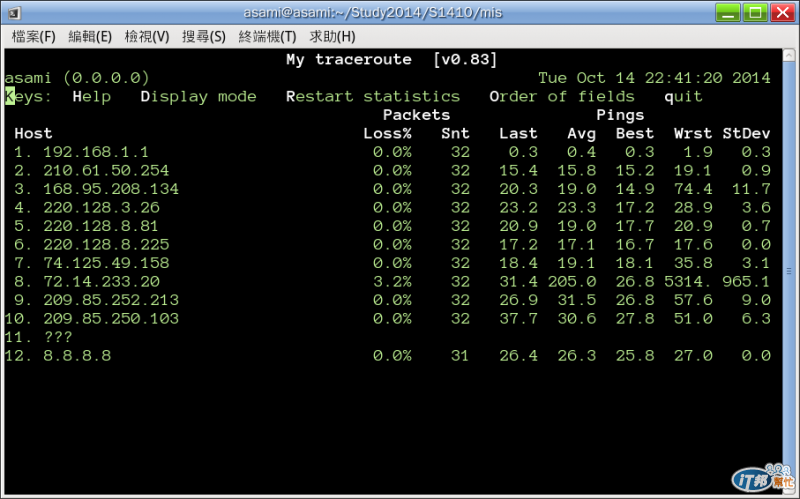Click the 205.0 average ping value
Viewport: 800px width, 499px height.
pos(571,282)
